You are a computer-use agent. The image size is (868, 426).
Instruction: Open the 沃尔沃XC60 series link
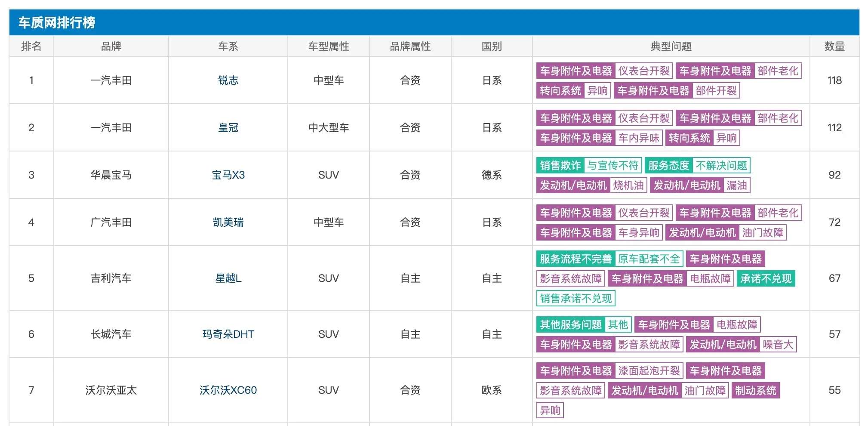click(x=228, y=390)
